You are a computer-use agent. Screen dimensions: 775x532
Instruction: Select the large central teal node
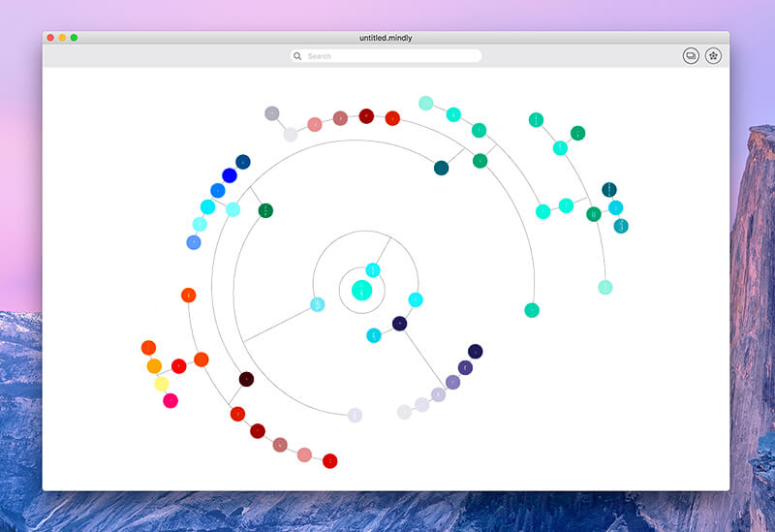click(361, 291)
